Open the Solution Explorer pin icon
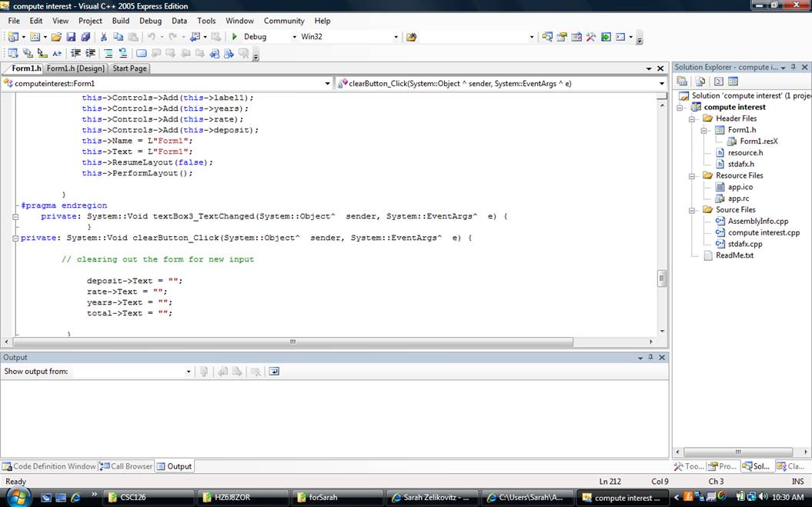Viewport: 812px width, 507px height. [x=794, y=65]
